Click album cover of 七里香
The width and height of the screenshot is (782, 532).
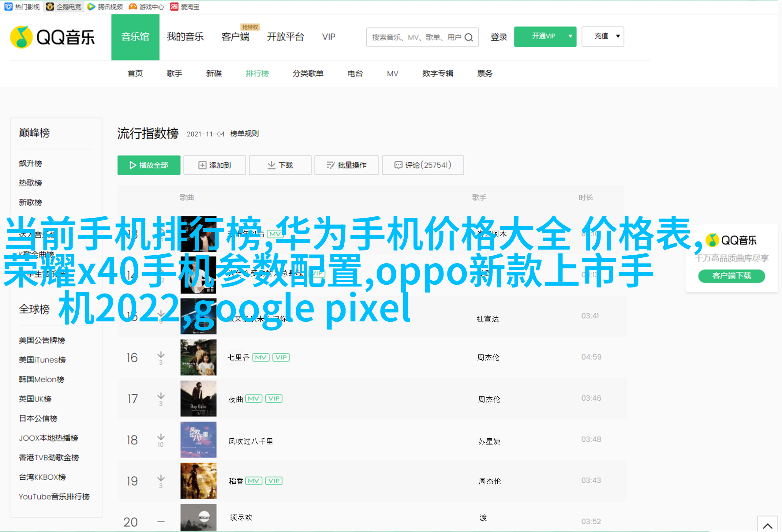(199, 357)
